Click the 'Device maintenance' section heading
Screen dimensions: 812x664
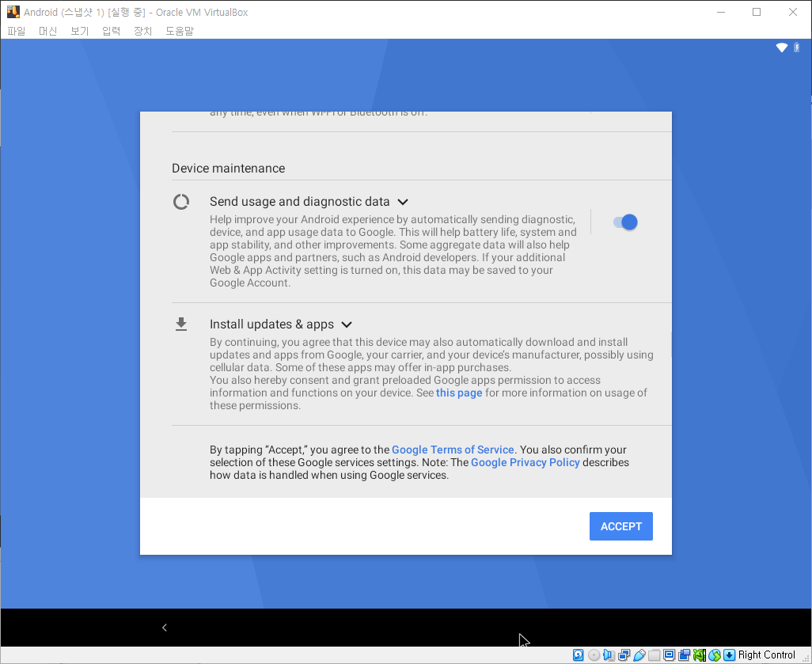pos(229,169)
